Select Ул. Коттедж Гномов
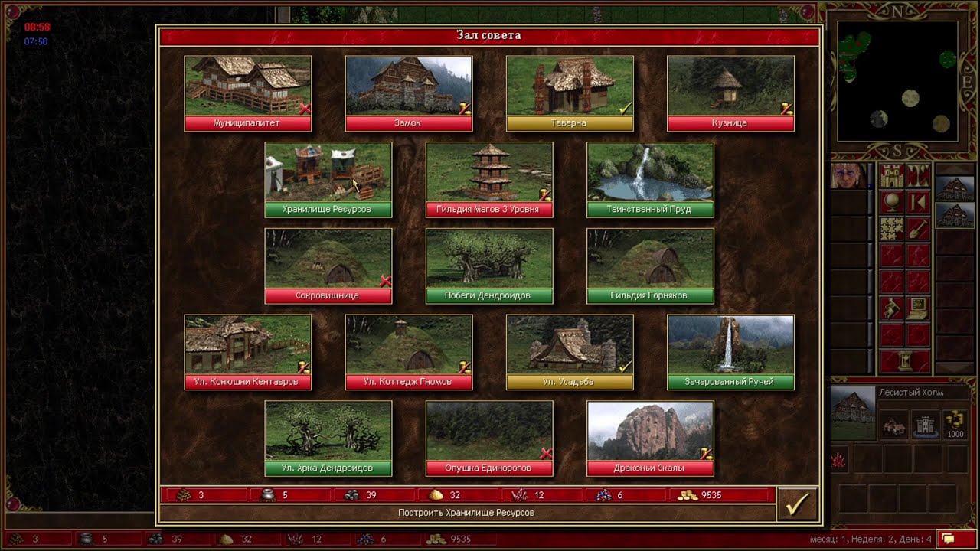 tap(409, 352)
